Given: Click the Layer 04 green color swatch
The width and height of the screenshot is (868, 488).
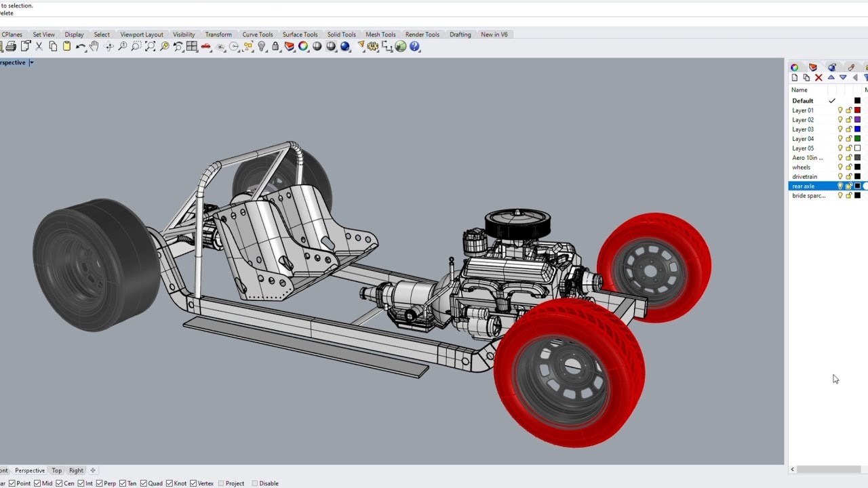Looking at the screenshot, I should click(857, 139).
